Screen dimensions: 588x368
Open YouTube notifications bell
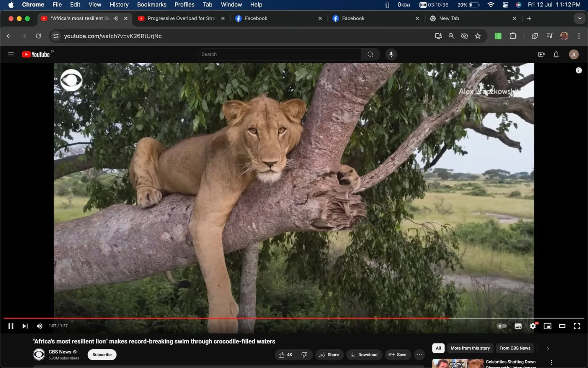coord(555,54)
